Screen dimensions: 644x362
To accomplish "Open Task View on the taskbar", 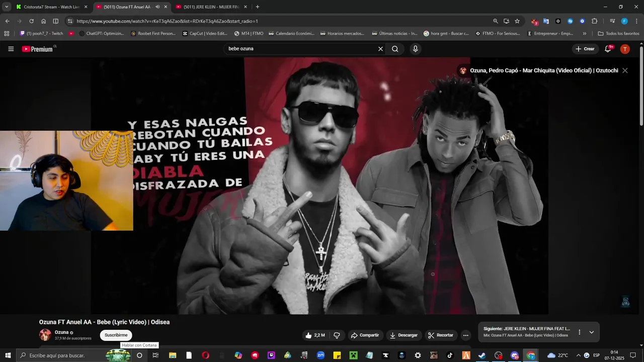I will tap(155, 355).
